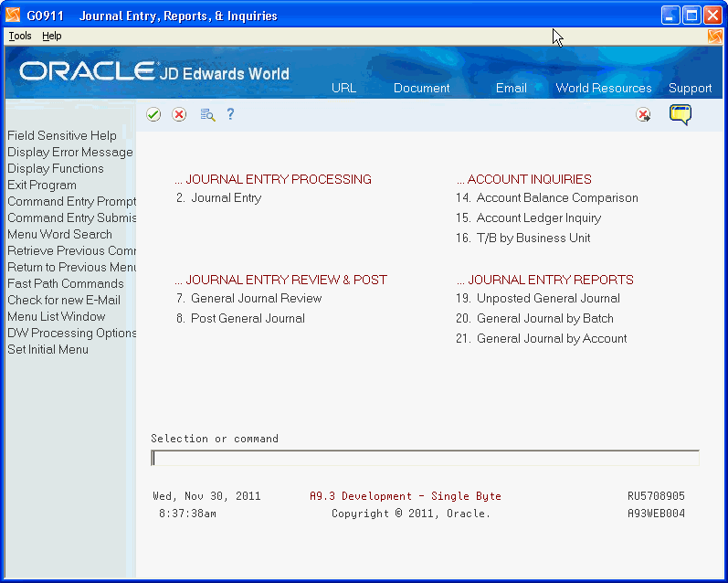This screenshot has height=583, width=728.
Task: Select 19. Unposted General Journal
Action: click(x=538, y=298)
